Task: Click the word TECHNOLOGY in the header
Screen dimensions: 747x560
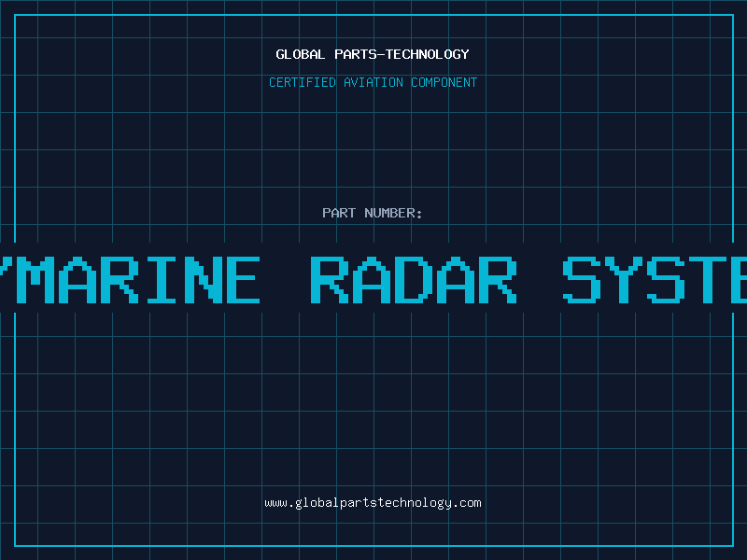Action: pyautogui.click(x=428, y=54)
